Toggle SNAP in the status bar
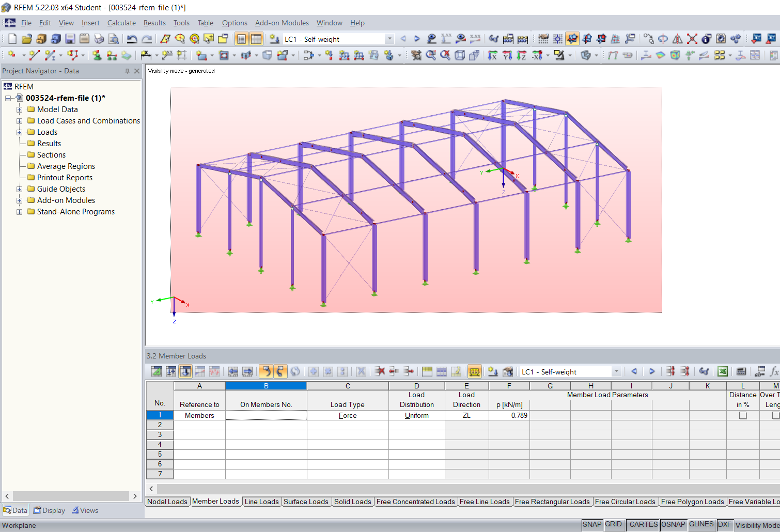The height and width of the screenshot is (532, 780). [x=592, y=524]
